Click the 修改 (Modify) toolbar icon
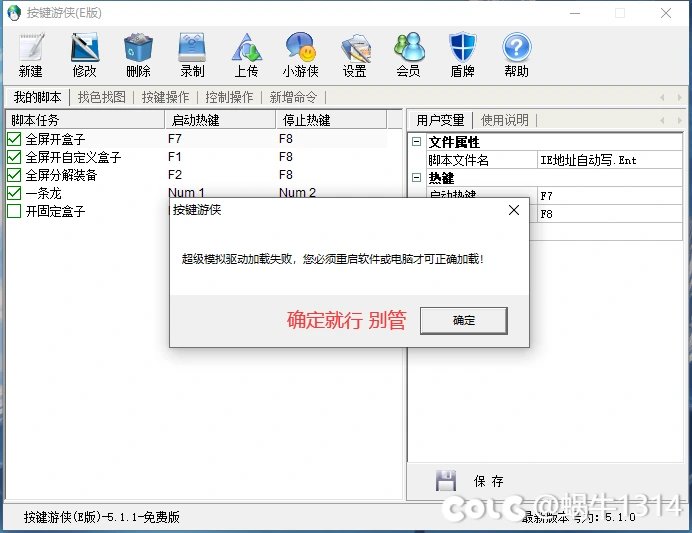Image resolution: width=692 pixels, height=533 pixels. [84, 47]
